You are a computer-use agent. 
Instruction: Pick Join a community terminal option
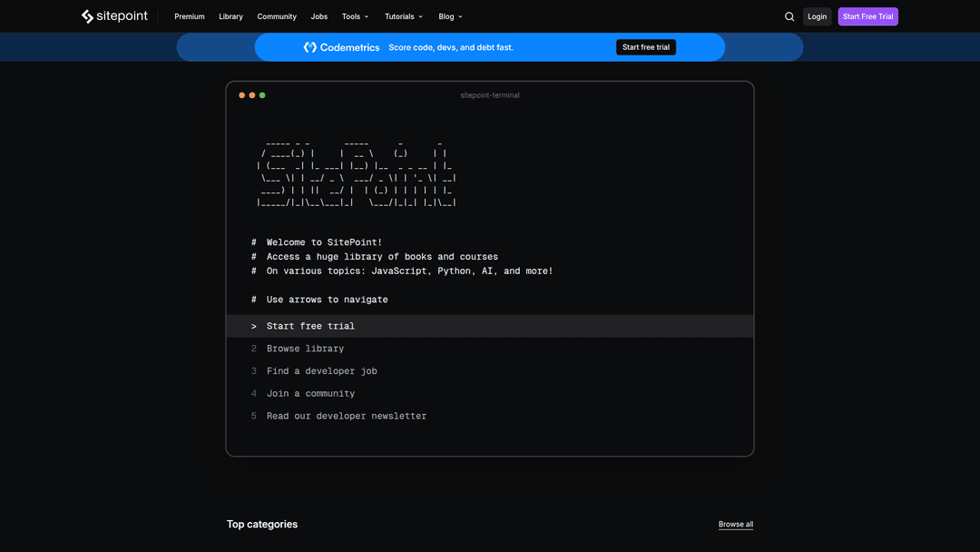point(310,394)
